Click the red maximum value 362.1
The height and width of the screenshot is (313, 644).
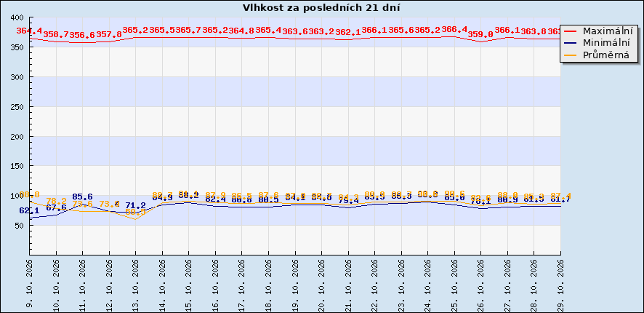[x=348, y=32]
